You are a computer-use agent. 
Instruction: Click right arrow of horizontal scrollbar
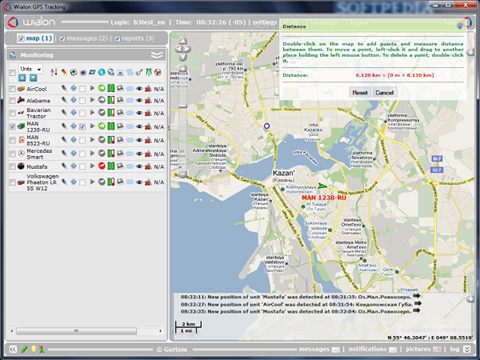pos(160,331)
